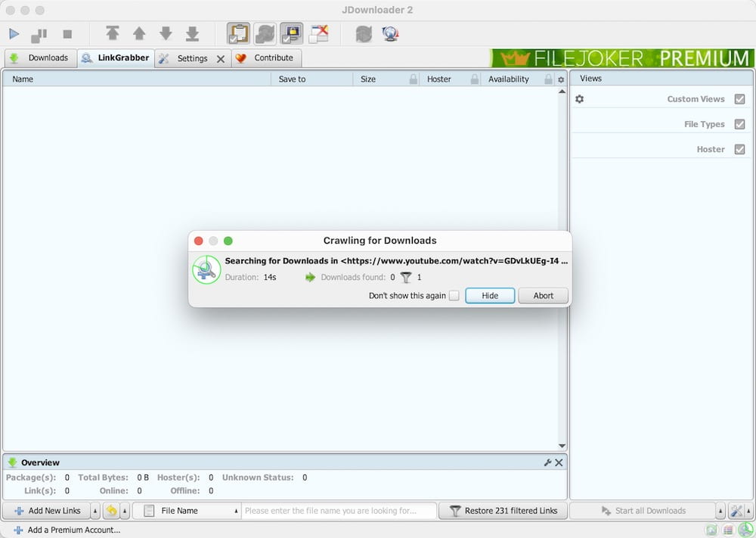This screenshot has width=756, height=538.
Task: Expand the dropdown arrow beside tools icon
Action: point(748,511)
